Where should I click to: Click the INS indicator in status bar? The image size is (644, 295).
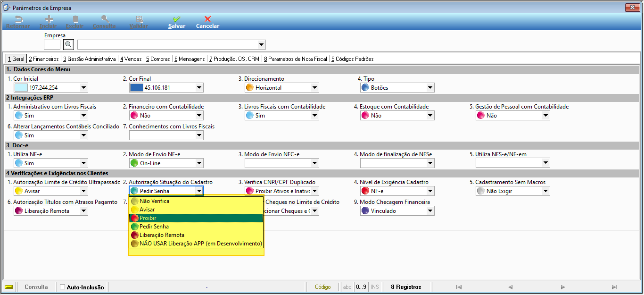click(375, 287)
